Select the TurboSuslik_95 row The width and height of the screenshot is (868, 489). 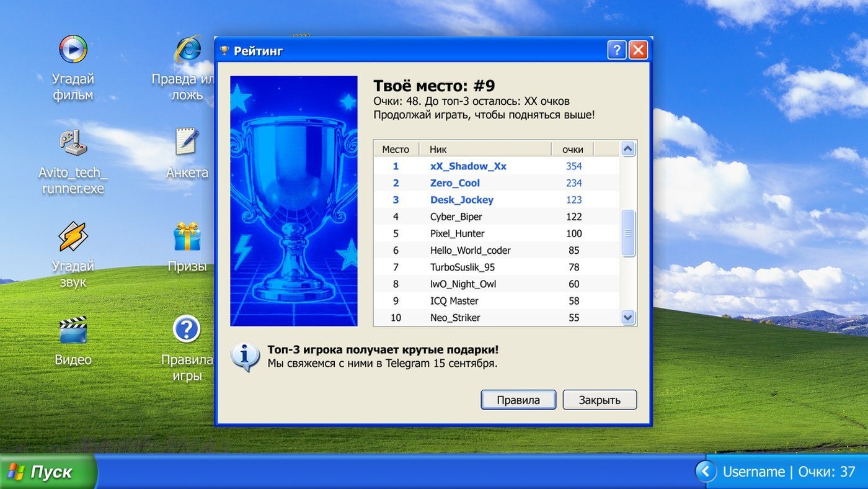tap(497, 267)
